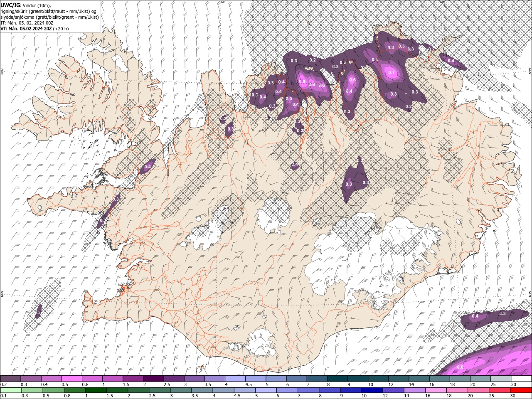This screenshot has width=532, height=399.
Task: Click the UWC/IG title text
Action: pyautogui.click(x=11, y=5)
